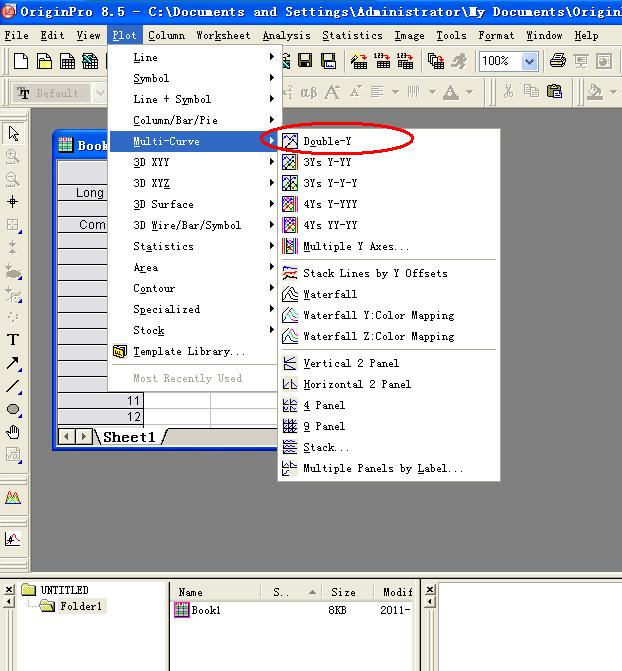Open the Worksheet menu
The image size is (622, 671).
click(223, 35)
